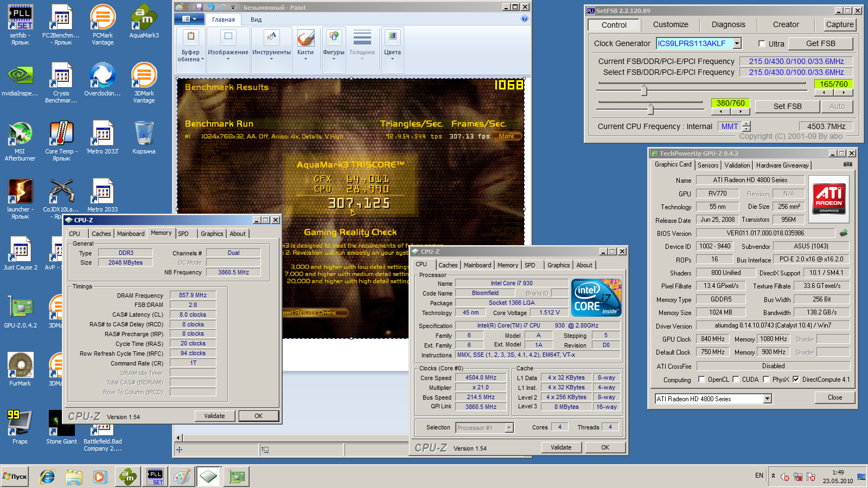Switch to Customize tab in SetFSB

[671, 24]
